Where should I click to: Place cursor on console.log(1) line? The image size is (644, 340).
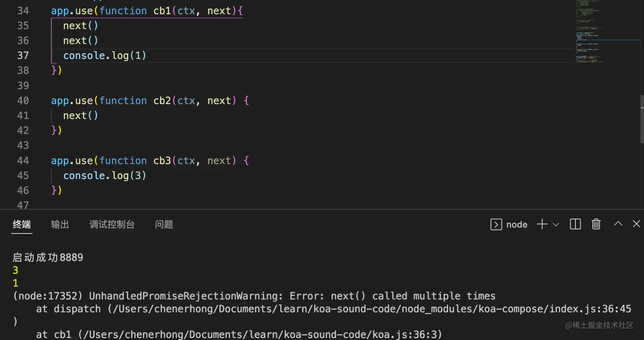tap(105, 55)
